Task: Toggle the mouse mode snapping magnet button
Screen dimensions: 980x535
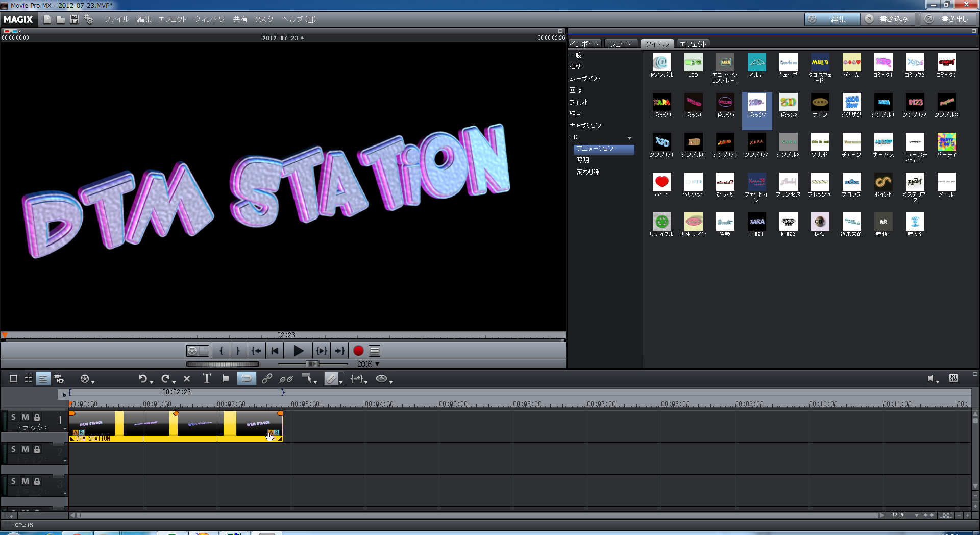Action: 246,378
